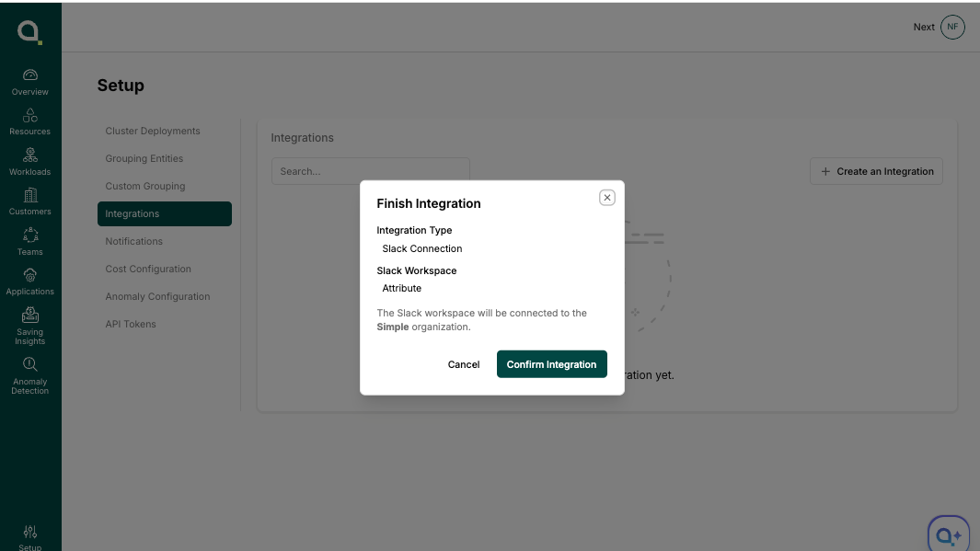
Task: Select the API Tokens setup tab
Action: [x=165, y=324]
